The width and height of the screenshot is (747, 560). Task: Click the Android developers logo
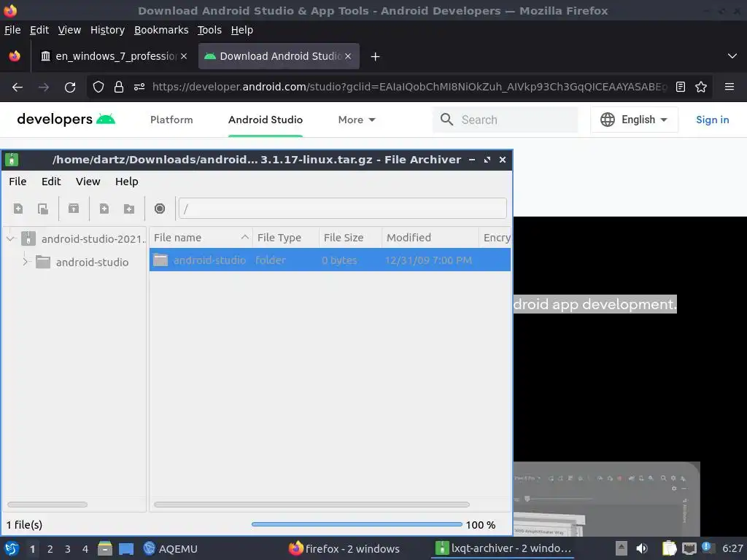pyautogui.click(x=66, y=119)
